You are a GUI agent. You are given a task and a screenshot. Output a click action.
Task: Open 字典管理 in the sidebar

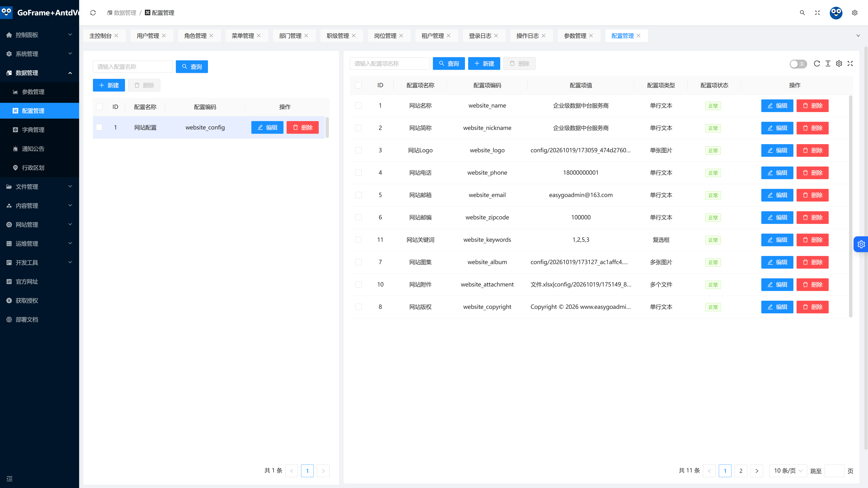(39, 130)
